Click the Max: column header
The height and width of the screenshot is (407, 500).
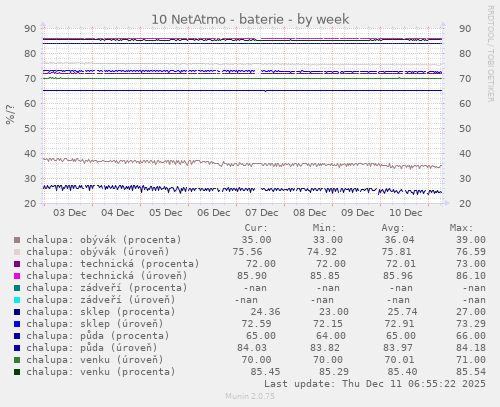(x=461, y=228)
